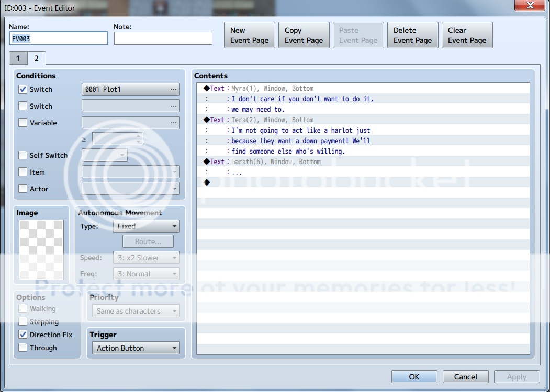Enable the Through option checkbox
Image resolution: width=550 pixels, height=392 pixels.
coord(23,348)
